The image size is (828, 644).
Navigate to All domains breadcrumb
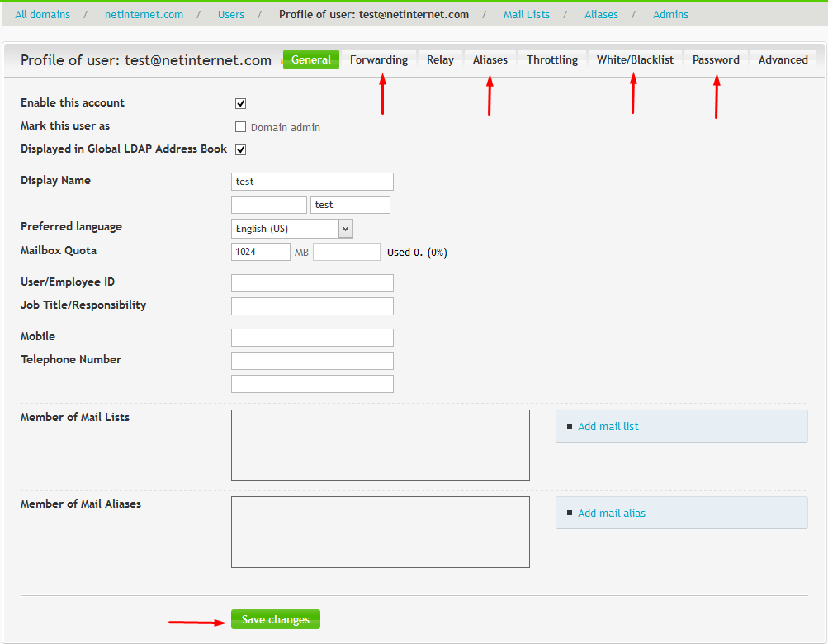(43, 15)
